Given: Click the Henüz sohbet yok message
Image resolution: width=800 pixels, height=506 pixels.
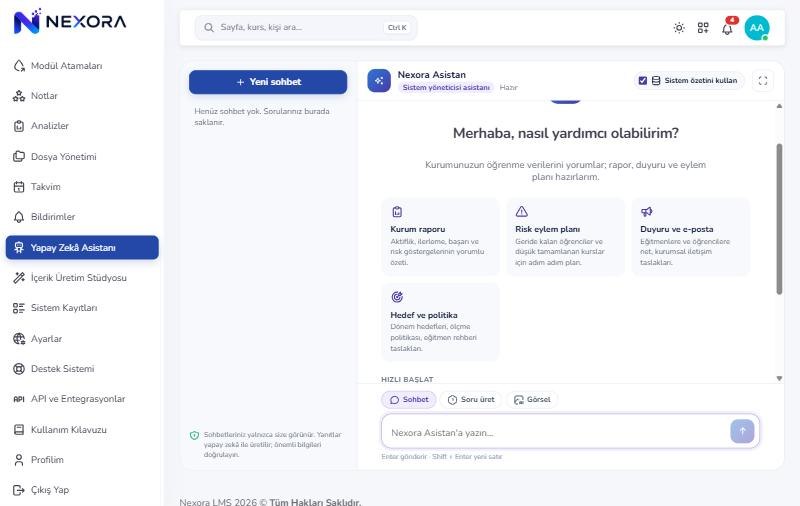Looking at the screenshot, I should pyautogui.click(x=262, y=117).
